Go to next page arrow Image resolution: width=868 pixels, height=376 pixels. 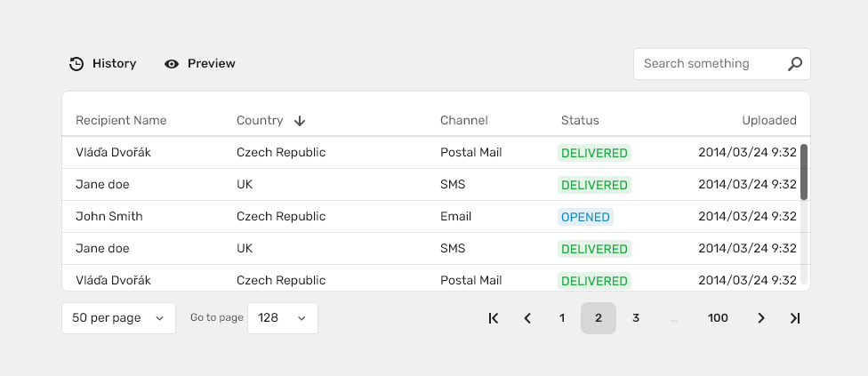[761, 318]
